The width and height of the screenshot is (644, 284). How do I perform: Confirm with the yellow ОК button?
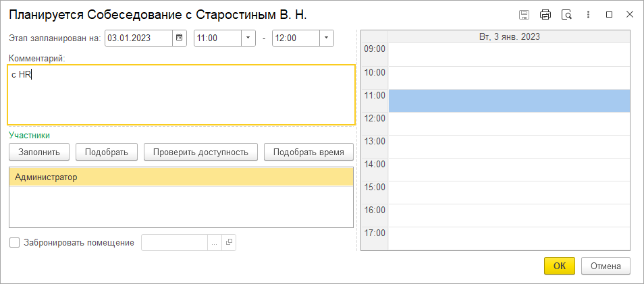tap(559, 266)
